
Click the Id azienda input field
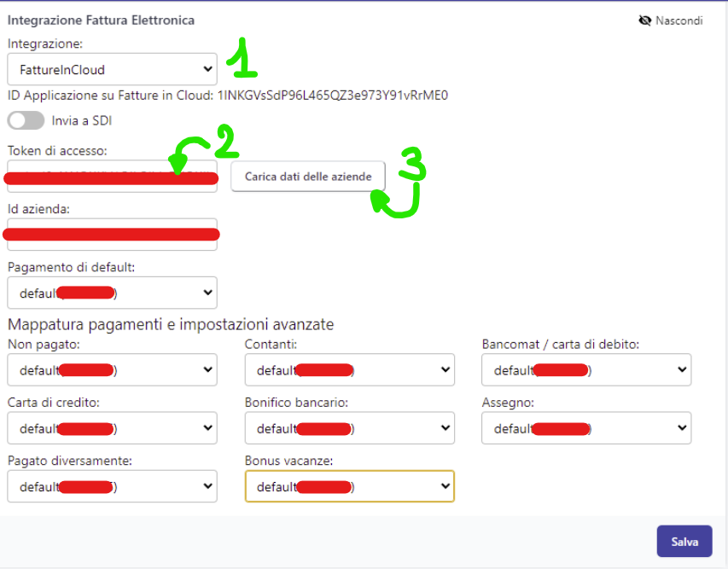pos(112,235)
